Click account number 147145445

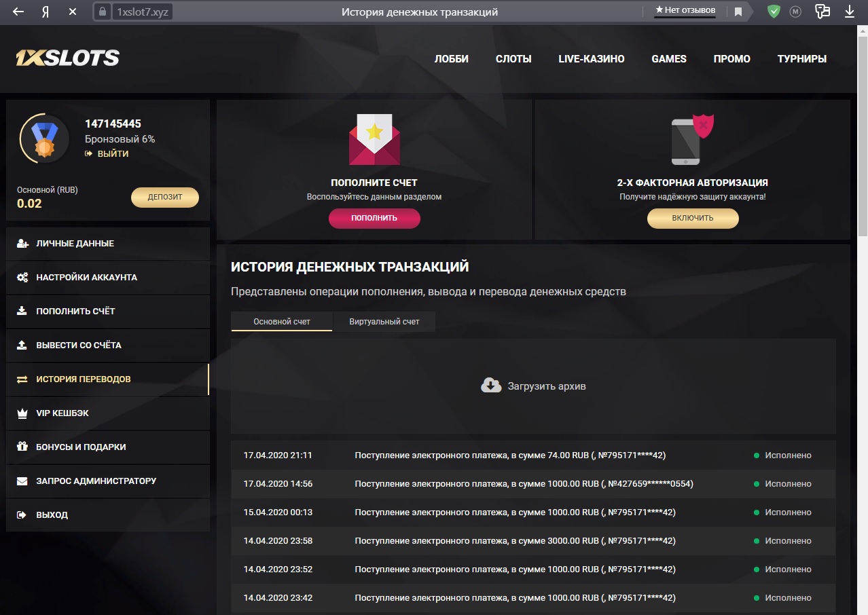(x=113, y=124)
